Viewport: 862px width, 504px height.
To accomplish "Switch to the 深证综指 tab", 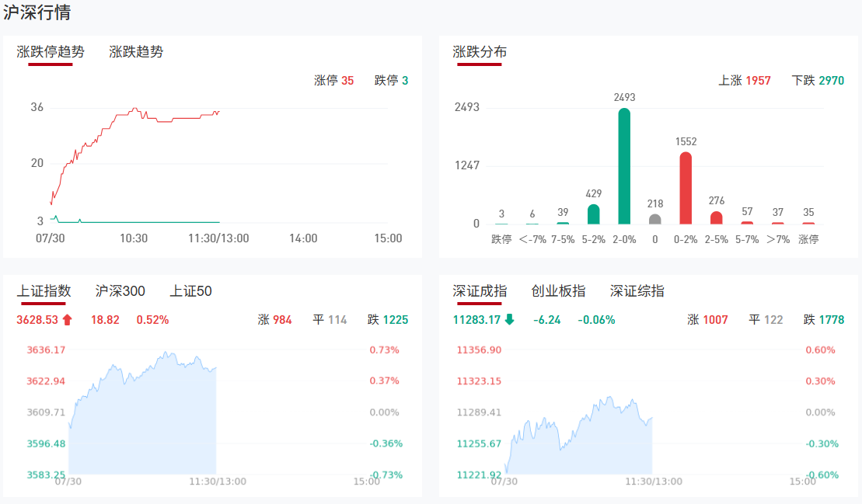I will coord(637,291).
